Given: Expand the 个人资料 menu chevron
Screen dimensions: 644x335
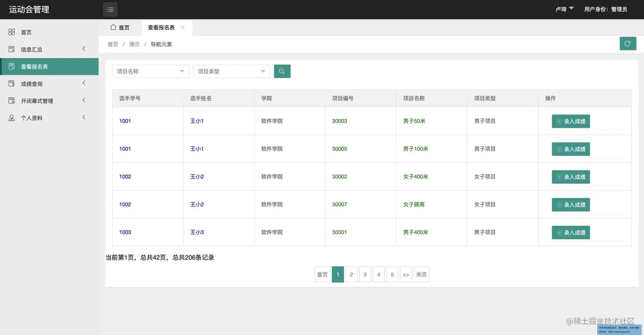Looking at the screenshot, I should pyautogui.click(x=84, y=117).
